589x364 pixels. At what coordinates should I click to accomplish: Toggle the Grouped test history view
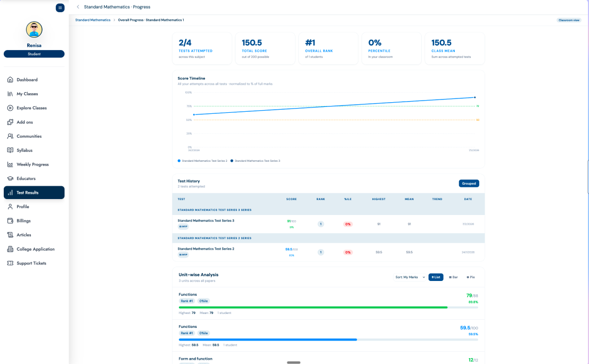click(469, 184)
